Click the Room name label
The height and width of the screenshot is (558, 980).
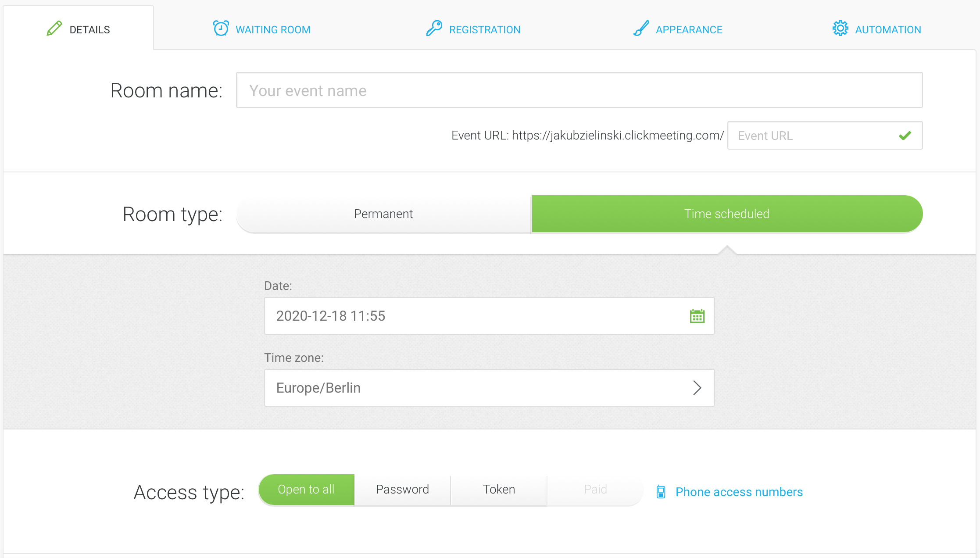(166, 91)
